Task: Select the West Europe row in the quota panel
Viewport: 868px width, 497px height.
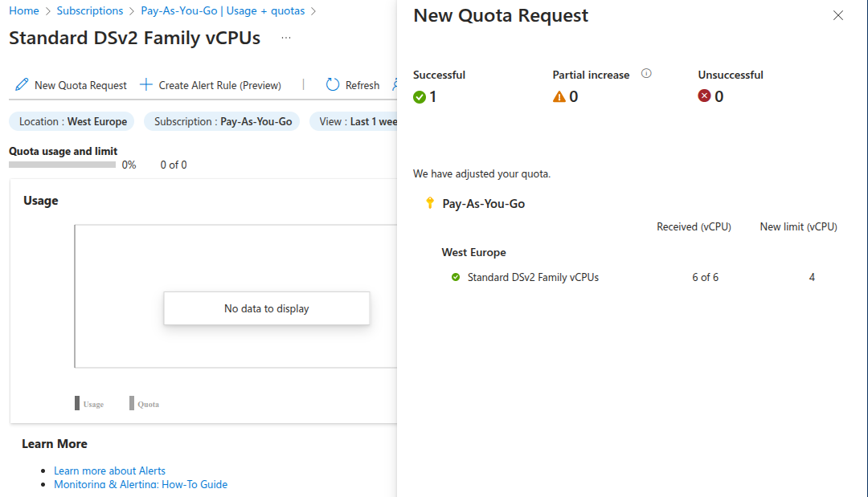Action: click(x=473, y=252)
